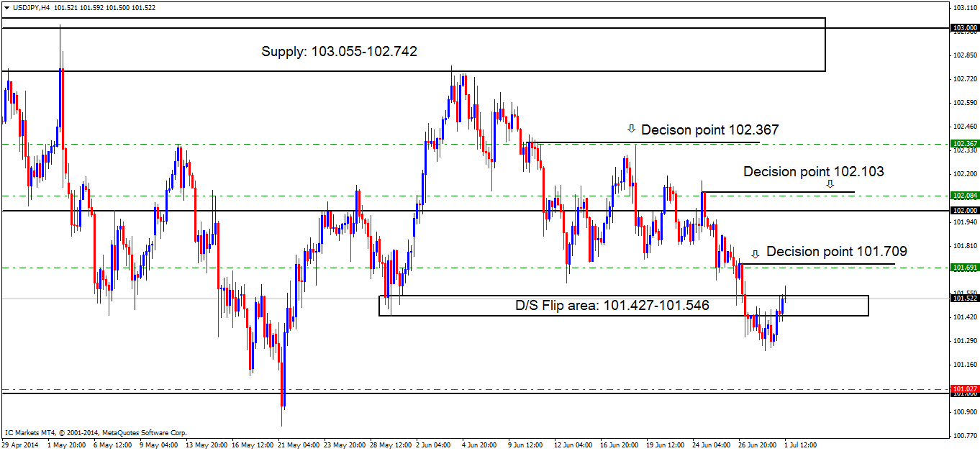This screenshot has height=451, width=980.
Task: Click the green 101.691 price tag
Action: tap(965, 267)
